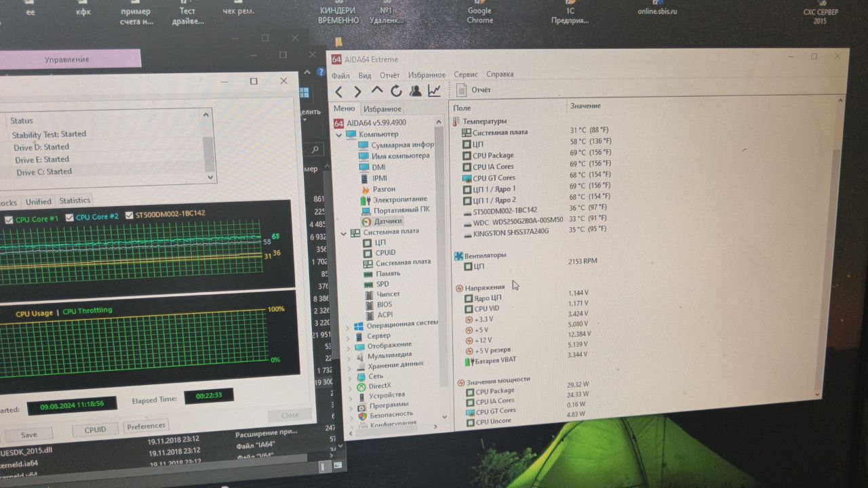Click the Безопасность shield icon
The image size is (868, 488).
363,415
